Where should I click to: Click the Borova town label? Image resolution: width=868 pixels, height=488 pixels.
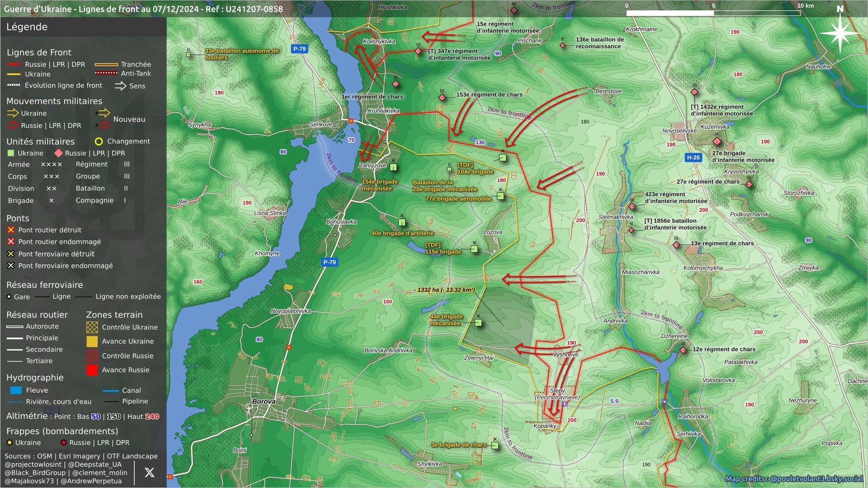point(264,401)
